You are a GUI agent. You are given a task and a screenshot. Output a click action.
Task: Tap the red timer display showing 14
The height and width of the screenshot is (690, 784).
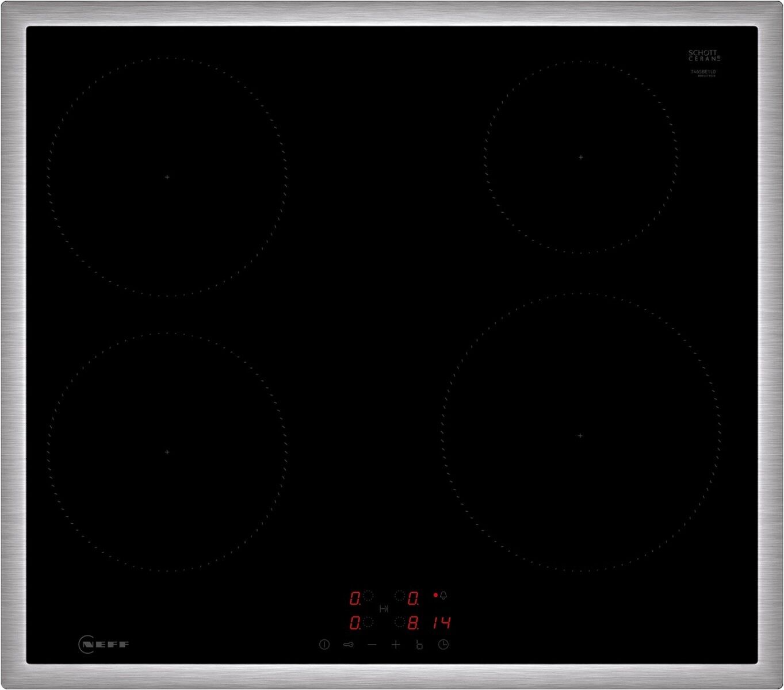[x=442, y=623]
